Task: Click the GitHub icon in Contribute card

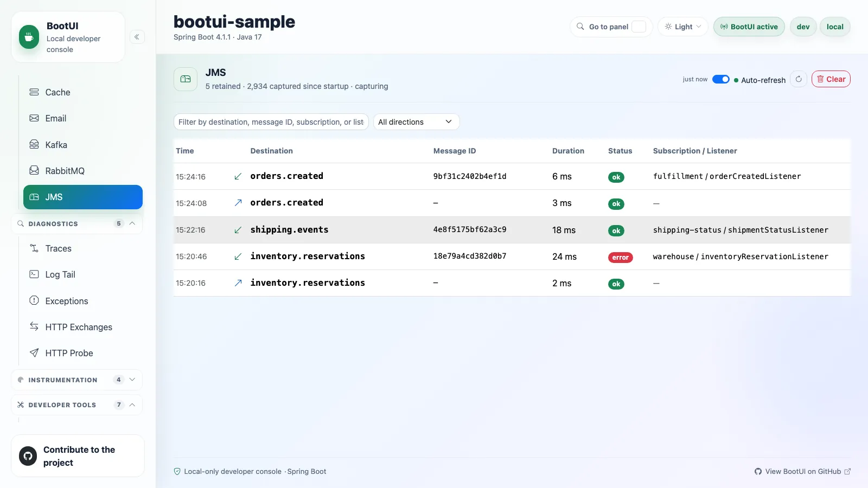Action: tap(28, 456)
